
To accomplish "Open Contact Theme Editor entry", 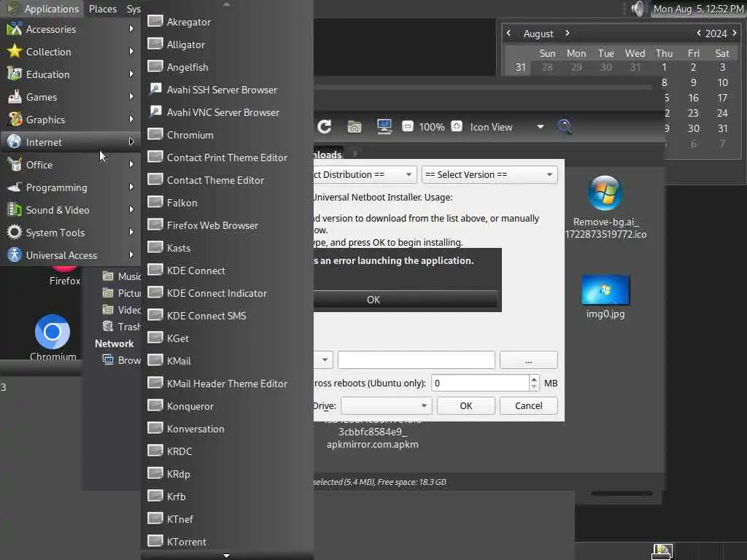I will (x=227, y=180).
